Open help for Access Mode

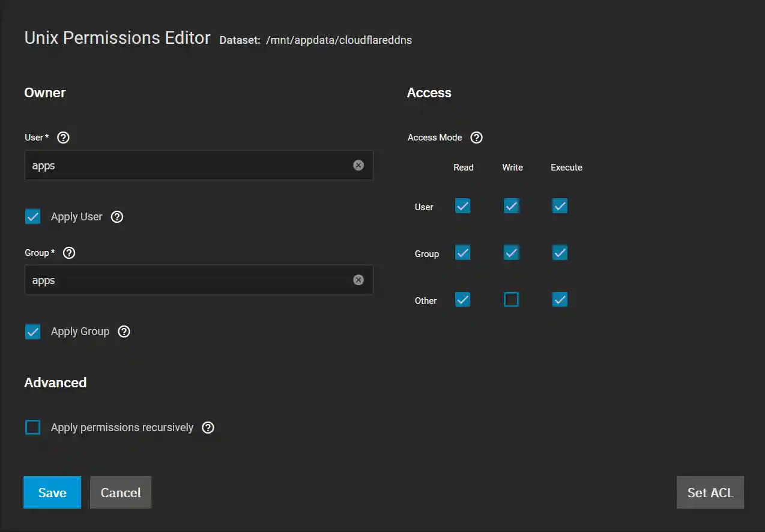[x=476, y=137]
